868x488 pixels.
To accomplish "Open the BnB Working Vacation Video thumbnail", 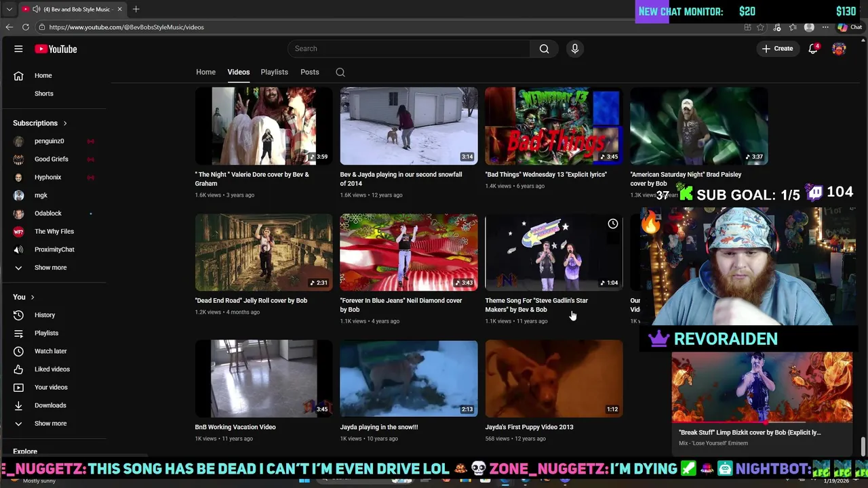I will (x=264, y=379).
